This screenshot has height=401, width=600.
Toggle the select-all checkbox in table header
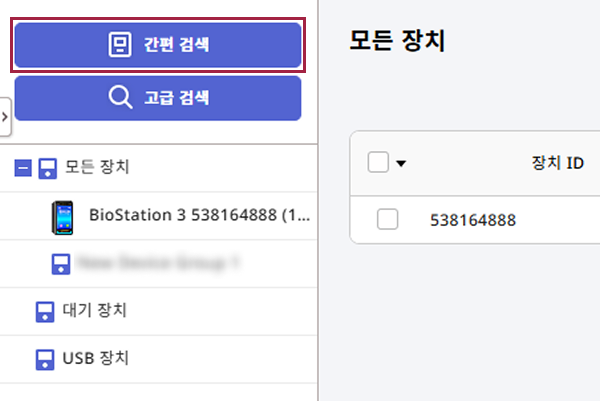point(378,163)
